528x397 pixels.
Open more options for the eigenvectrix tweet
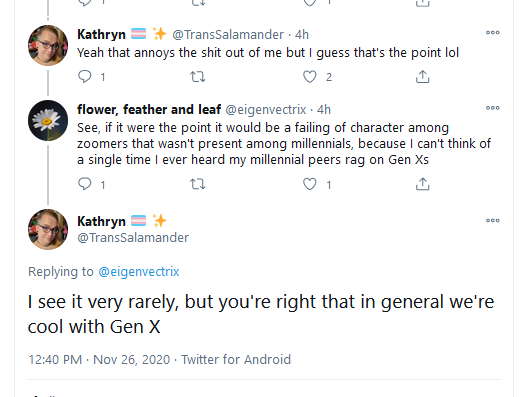pos(493,108)
